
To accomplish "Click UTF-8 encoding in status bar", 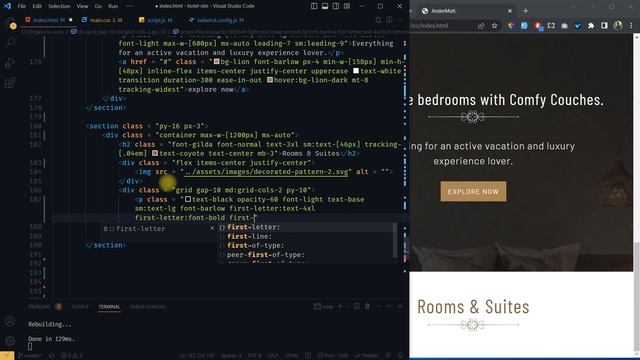I will pyautogui.click(x=254, y=356).
